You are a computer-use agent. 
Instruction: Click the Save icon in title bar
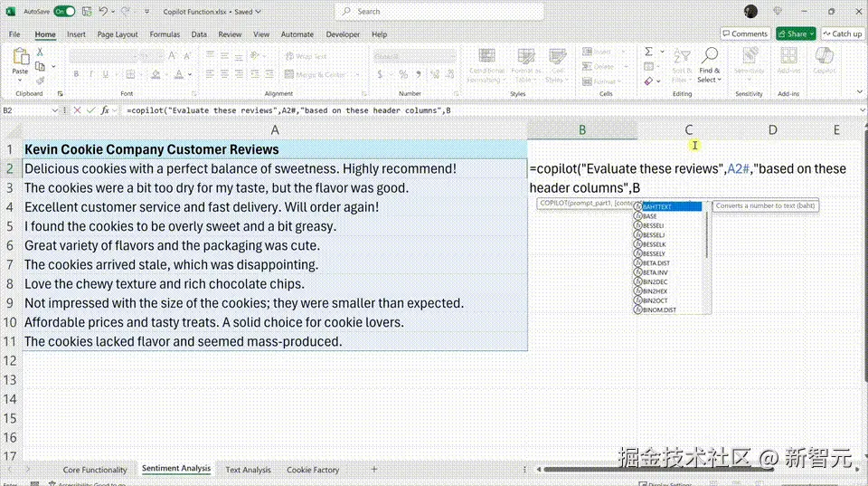point(87,11)
